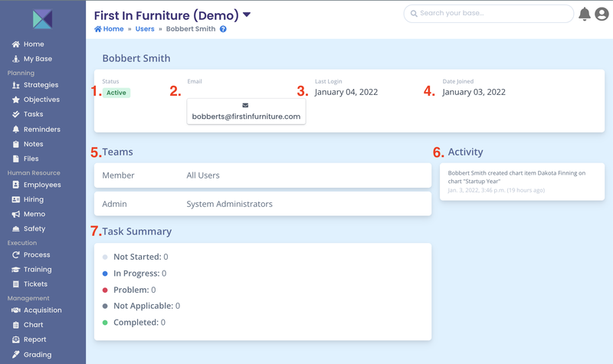
Task: Click the Bobbert Smith breadcrumb text
Action: (191, 29)
